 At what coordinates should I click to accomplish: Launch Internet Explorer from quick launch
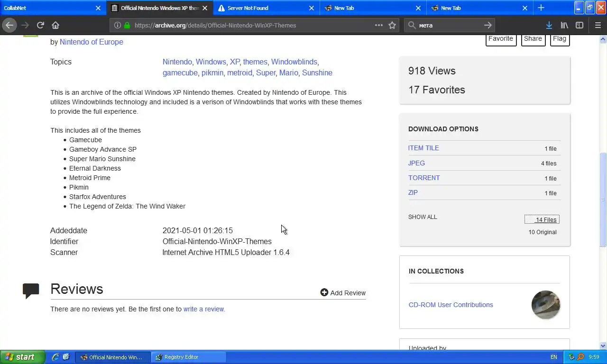click(55, 357)
